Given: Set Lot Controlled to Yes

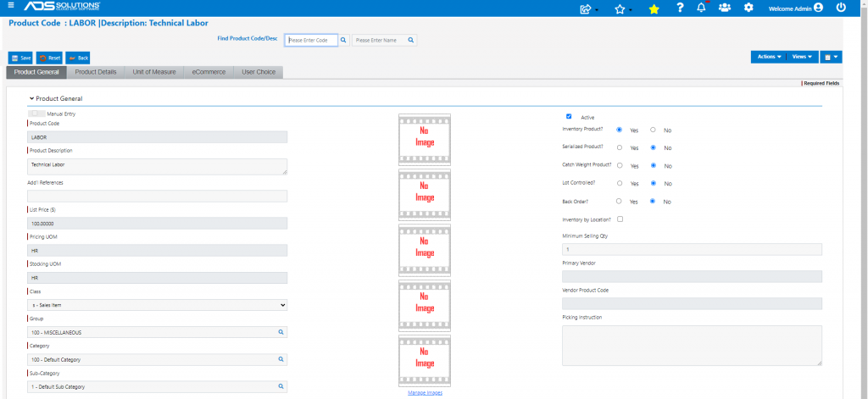Looking at the screenshot, I should [x=620, y=183].
